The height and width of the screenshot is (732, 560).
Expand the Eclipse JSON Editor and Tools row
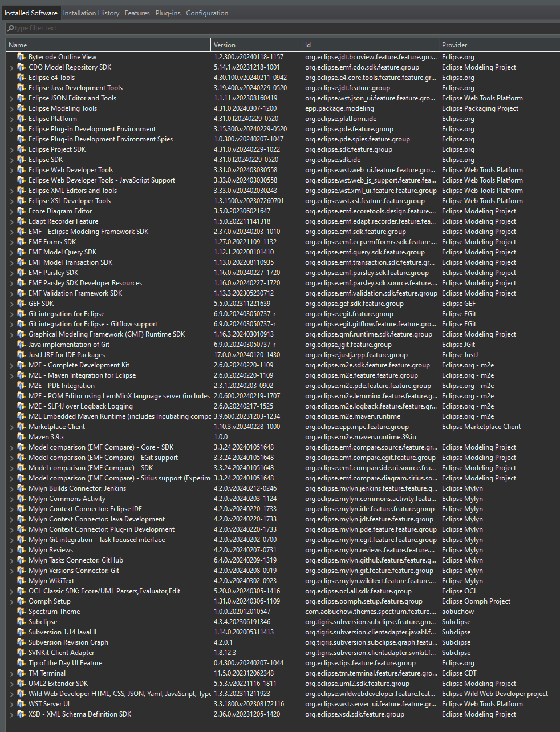point(11,98)
